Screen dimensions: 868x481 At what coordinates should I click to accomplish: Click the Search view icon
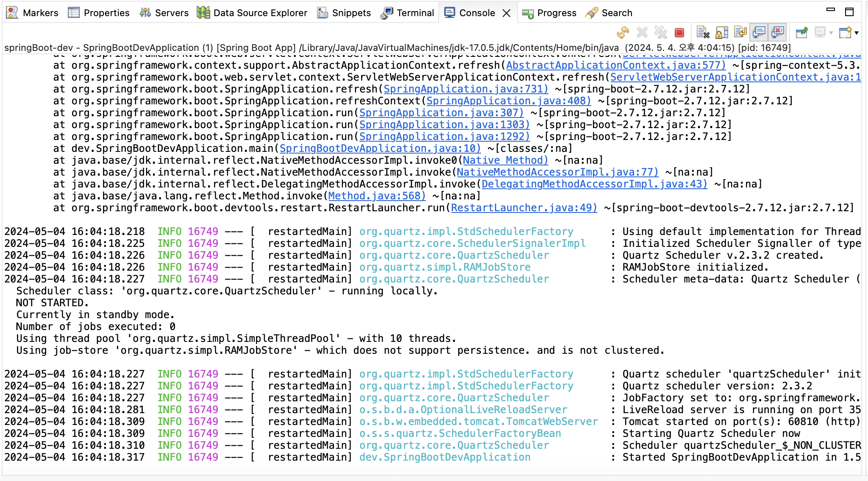click(592, 13)
